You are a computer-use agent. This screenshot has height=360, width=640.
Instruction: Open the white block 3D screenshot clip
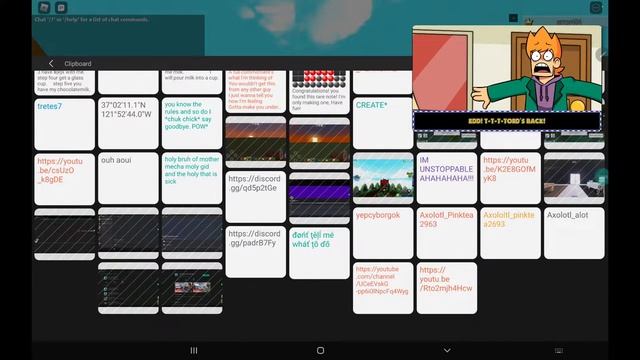click(574, 178)
